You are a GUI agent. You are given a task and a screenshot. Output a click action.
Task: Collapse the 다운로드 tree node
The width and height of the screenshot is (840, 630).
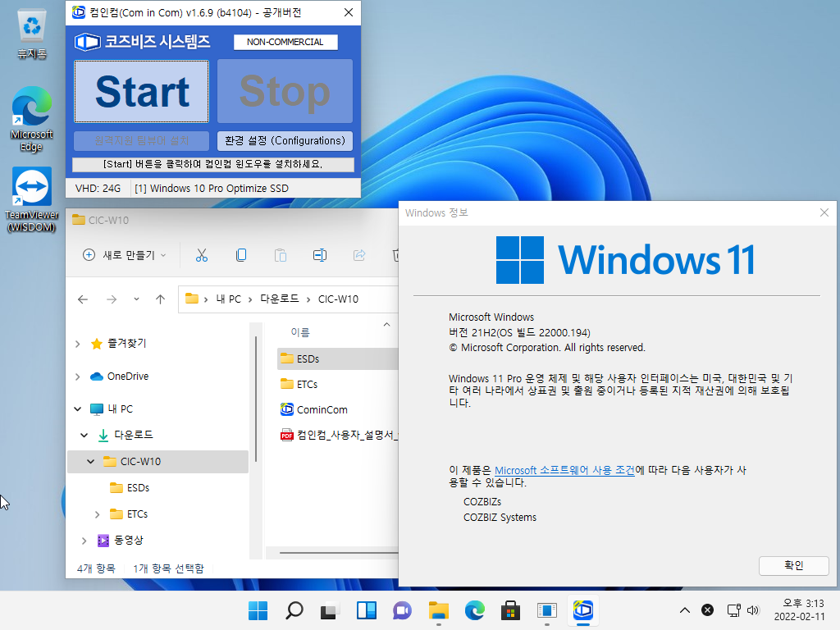pos(84,435)
